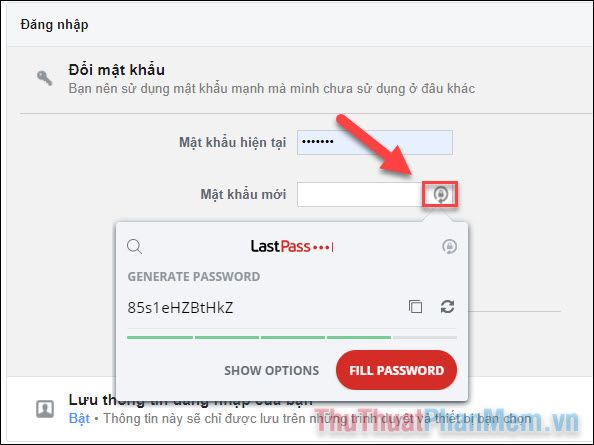Select the generated password 85s1eHZBtHkZ

(x=180, y=308)
